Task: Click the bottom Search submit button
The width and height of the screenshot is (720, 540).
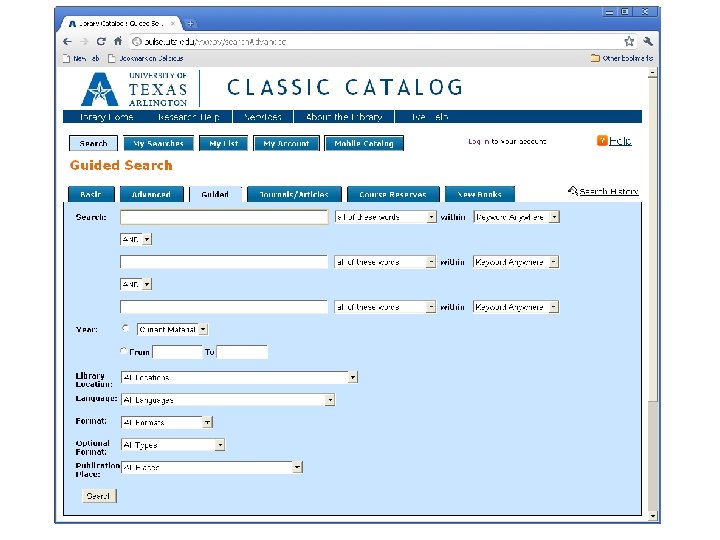Action: 99,496
